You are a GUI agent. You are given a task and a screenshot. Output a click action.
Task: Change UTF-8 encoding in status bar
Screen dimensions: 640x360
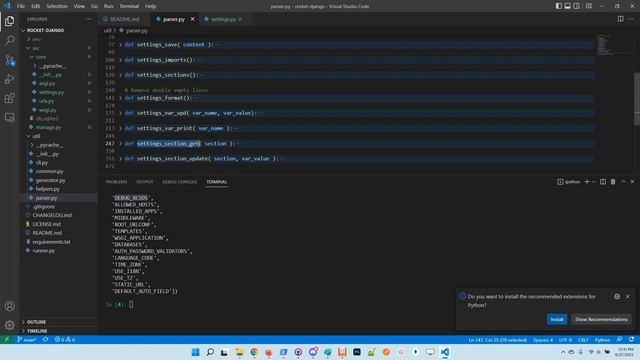pyautogui.click(x=565, y=340)
